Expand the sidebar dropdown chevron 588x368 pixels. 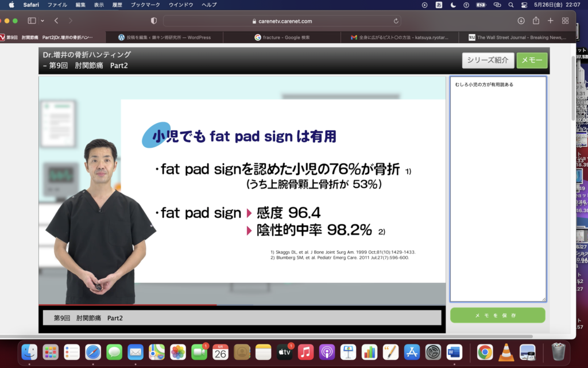click(42, 21)
